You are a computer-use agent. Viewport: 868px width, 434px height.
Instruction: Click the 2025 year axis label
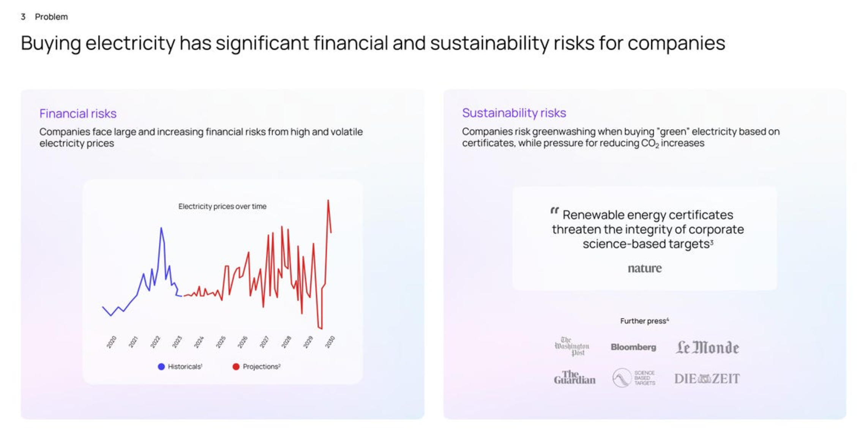tap(221, 342)
